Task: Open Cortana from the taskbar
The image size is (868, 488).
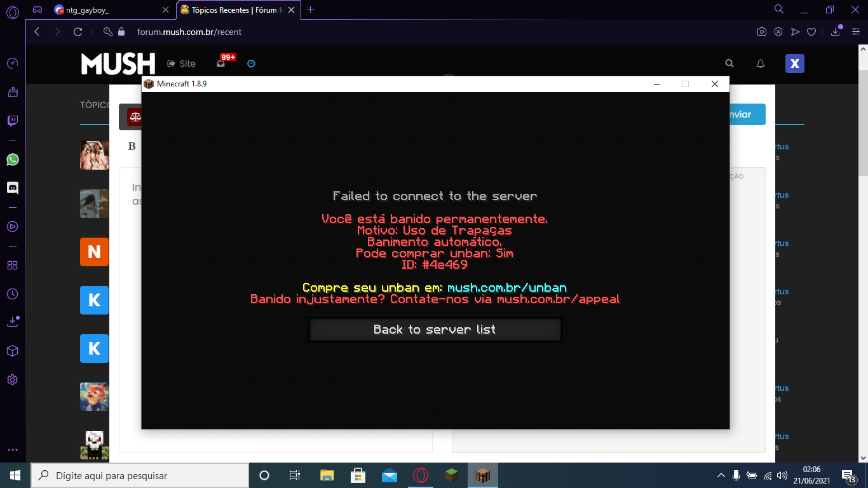Action: pyautogui.click(x=264, y=475)
